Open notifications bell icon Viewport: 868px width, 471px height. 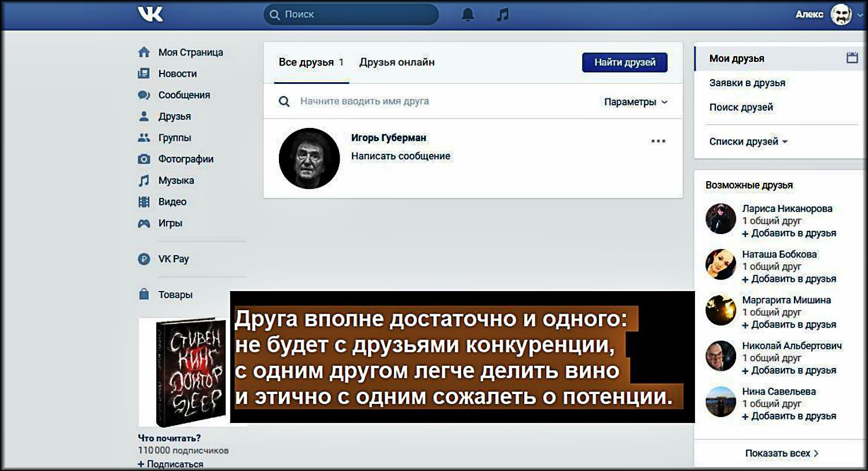point(468,14)
